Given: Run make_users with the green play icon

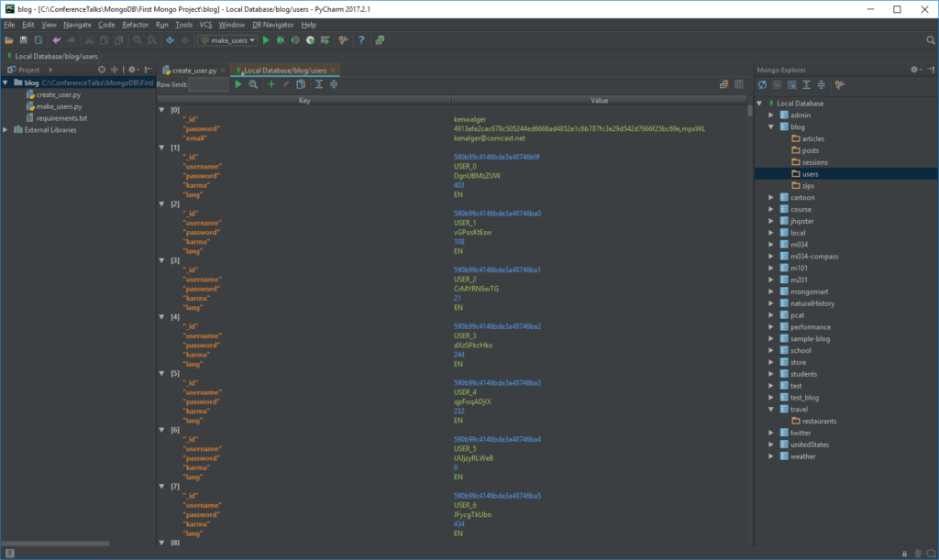Looking at the screenshot, I should (266, 40).
